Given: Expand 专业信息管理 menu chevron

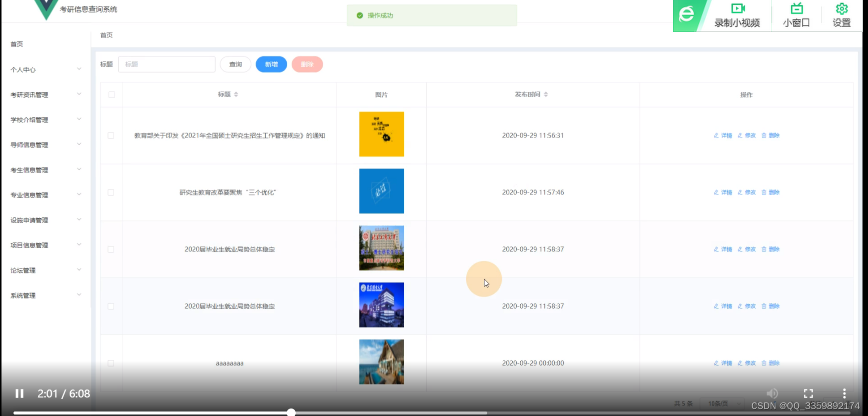Looking at the screenshot, I should pyautogui.click(x=79, y=194).
